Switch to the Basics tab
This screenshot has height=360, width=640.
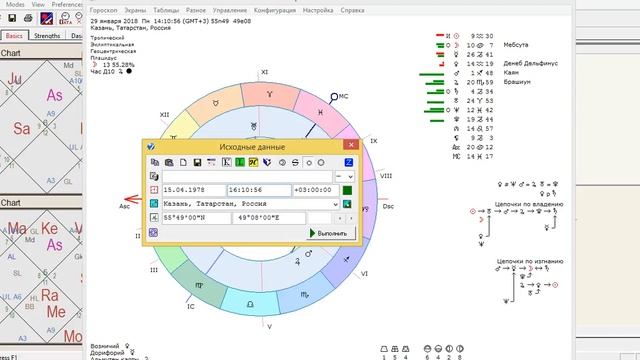14,36
